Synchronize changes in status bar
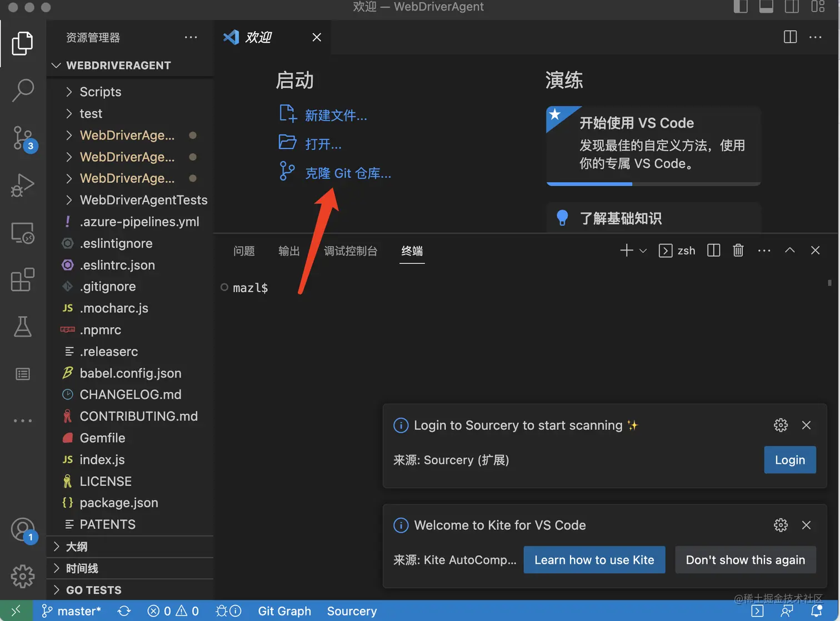The image size is (840, 621). point(124,611)
